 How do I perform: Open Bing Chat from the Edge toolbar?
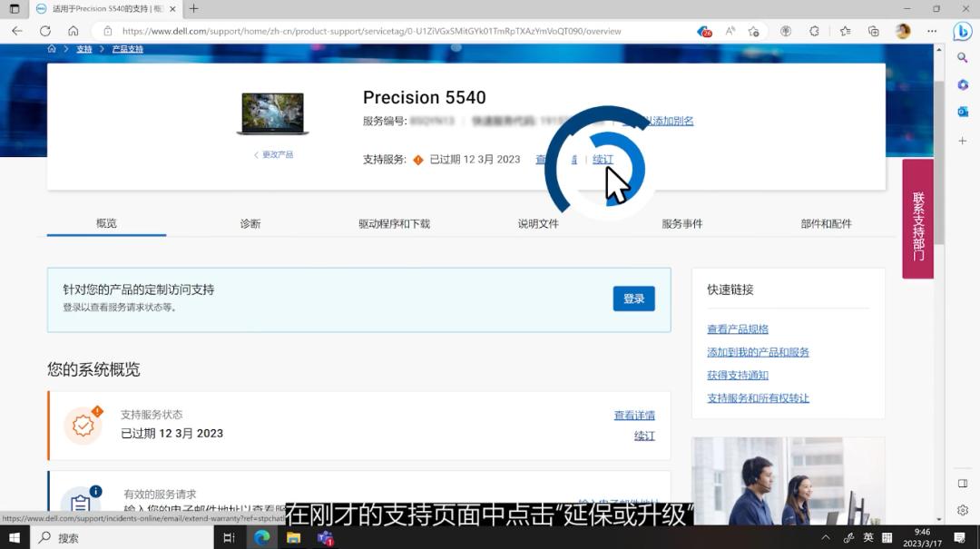coord(961,30)
